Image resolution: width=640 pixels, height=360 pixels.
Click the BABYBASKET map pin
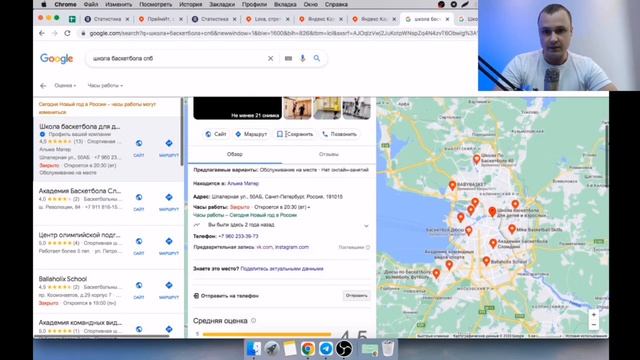[452, 185]
